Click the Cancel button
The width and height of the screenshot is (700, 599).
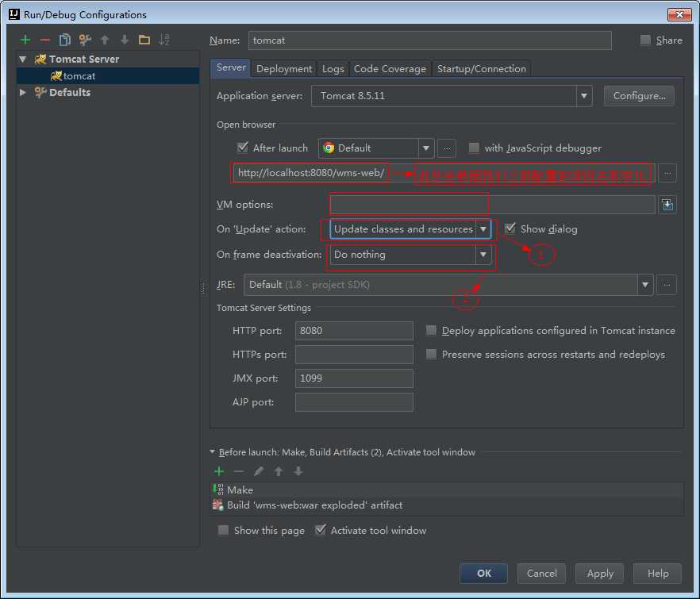(x=541, y=573)
